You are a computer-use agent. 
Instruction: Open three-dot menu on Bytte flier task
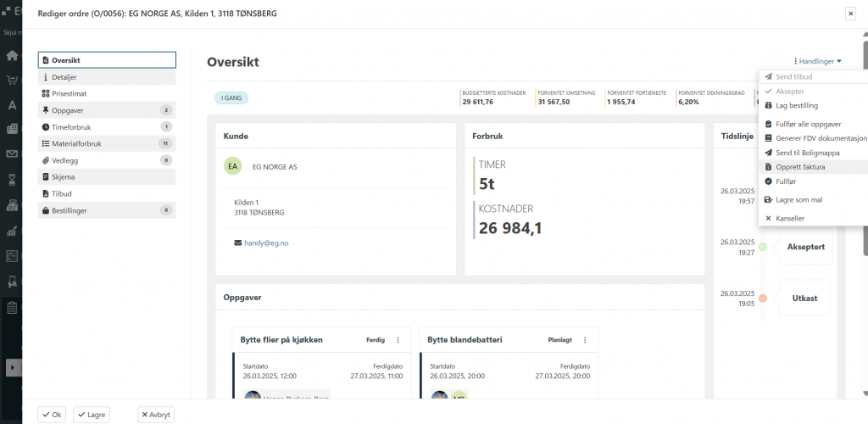[x=398, y=340]
